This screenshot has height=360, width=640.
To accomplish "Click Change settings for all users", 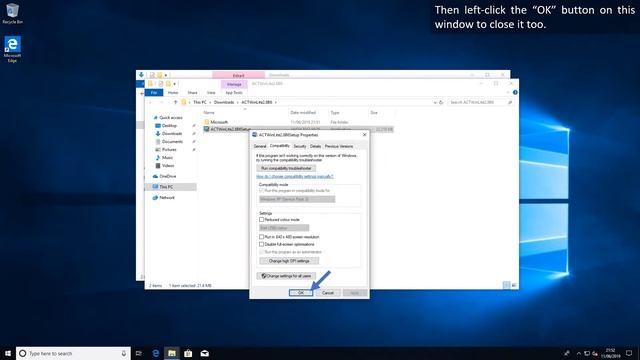I will click(286, 276).
